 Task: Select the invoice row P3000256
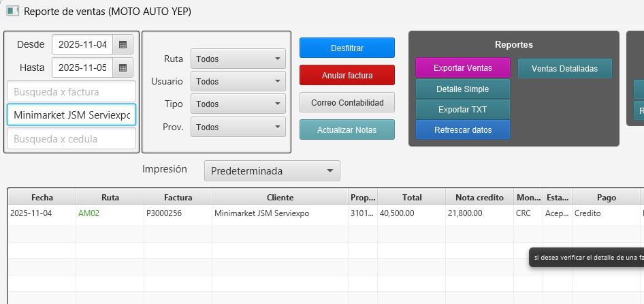click(x=177, y=213)
